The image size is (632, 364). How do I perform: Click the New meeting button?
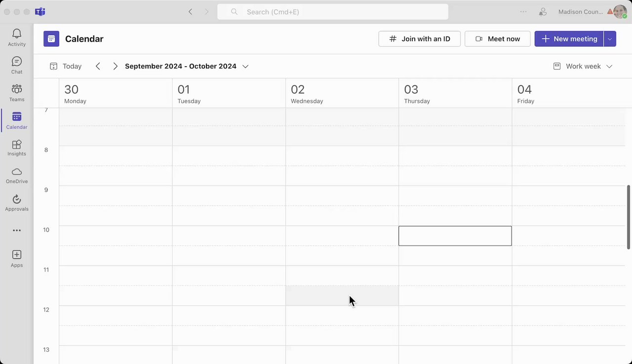click(x=569, y=39)
